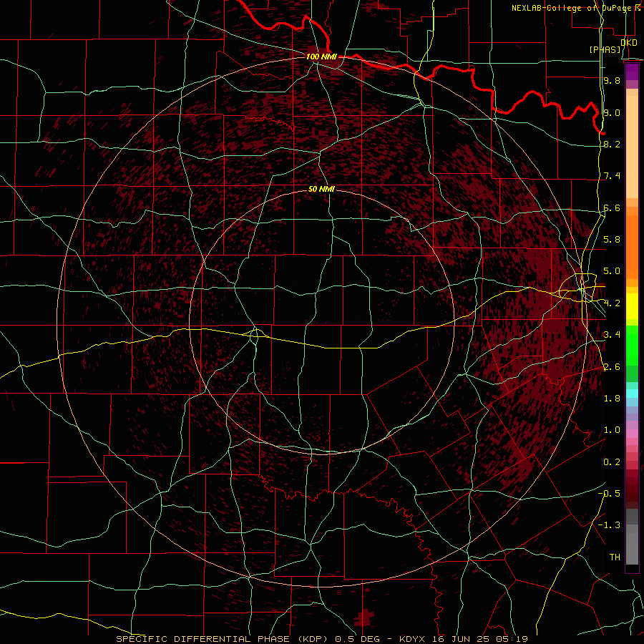Select the pink legend segment
The width and height of the screenshot is (644, 644).
pos(632,434)
